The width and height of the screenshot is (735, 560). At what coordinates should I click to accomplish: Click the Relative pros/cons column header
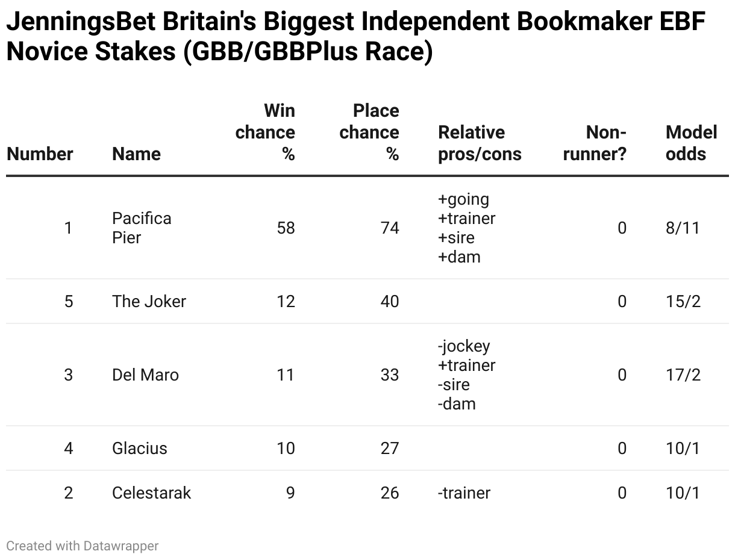tap(480, 143)
